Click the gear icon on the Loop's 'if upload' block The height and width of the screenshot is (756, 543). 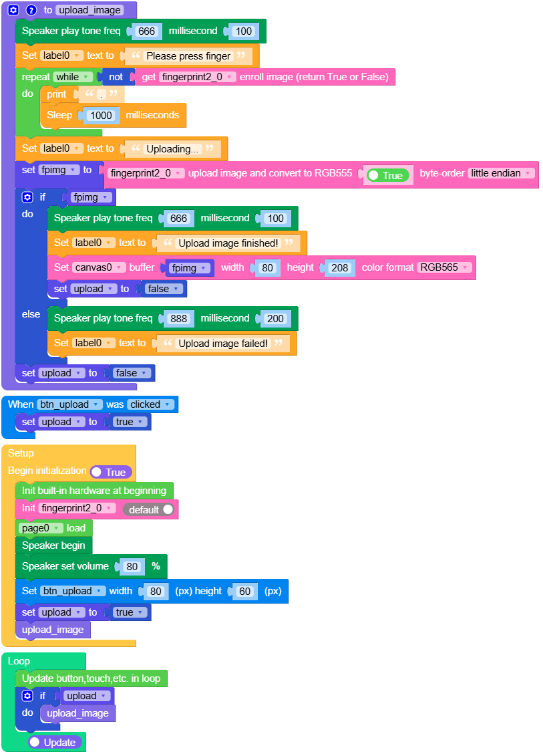click(26, 695)
